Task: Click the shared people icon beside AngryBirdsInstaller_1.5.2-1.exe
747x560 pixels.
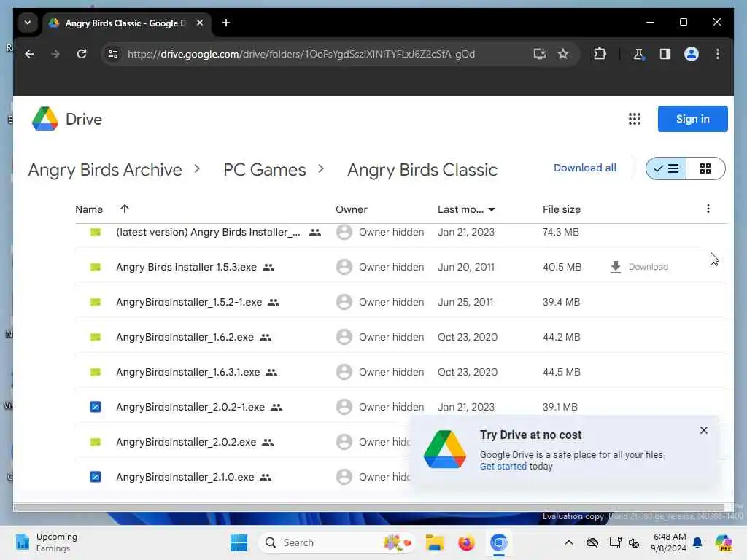Action: (x=274, y=302)
